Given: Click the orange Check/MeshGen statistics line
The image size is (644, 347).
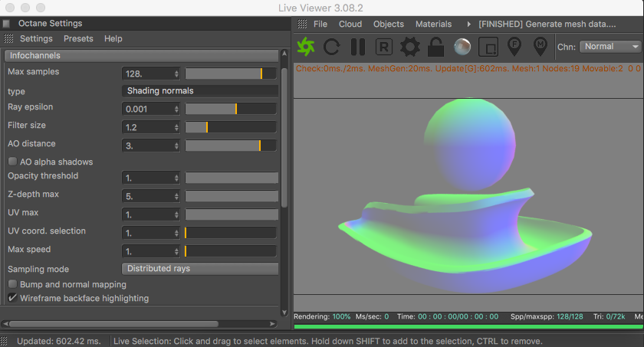Looking at the screenshot, I should click(x=468, y=68).
